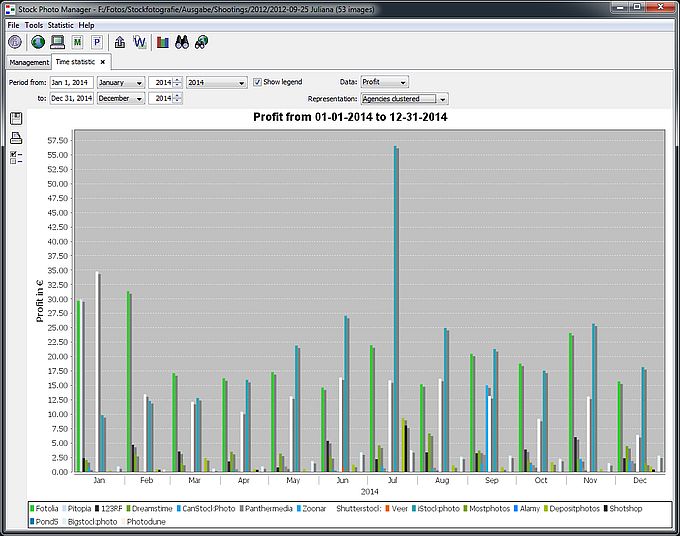Click the 2014 year label below the months
Image resolution: width=680 pixels, height=536 pixels.
click(x=369, y=491)
